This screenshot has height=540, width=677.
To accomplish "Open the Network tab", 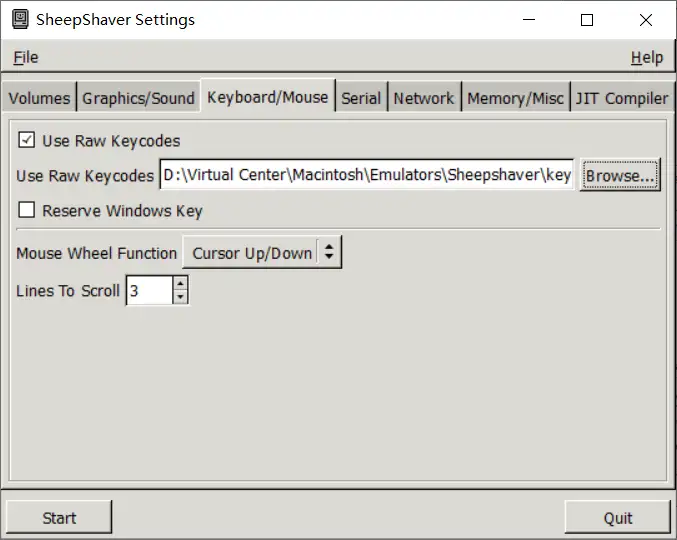I will pos(424,98).
